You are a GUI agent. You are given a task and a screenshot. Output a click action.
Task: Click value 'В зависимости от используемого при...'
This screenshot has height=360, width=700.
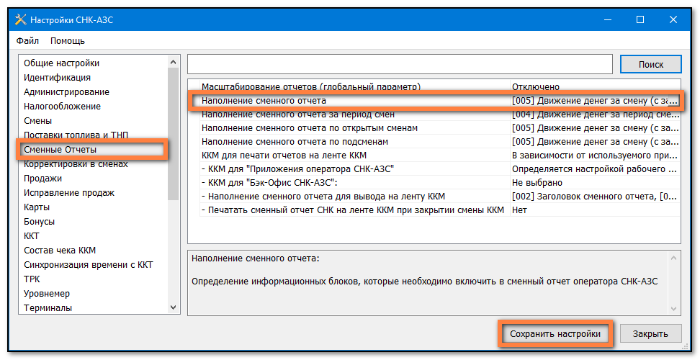click(595, 155)
